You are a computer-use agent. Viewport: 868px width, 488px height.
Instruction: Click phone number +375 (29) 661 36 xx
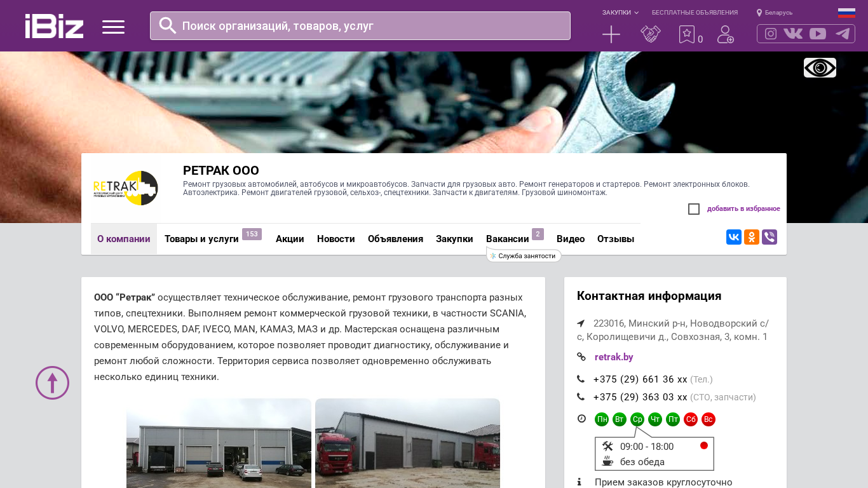641,379
